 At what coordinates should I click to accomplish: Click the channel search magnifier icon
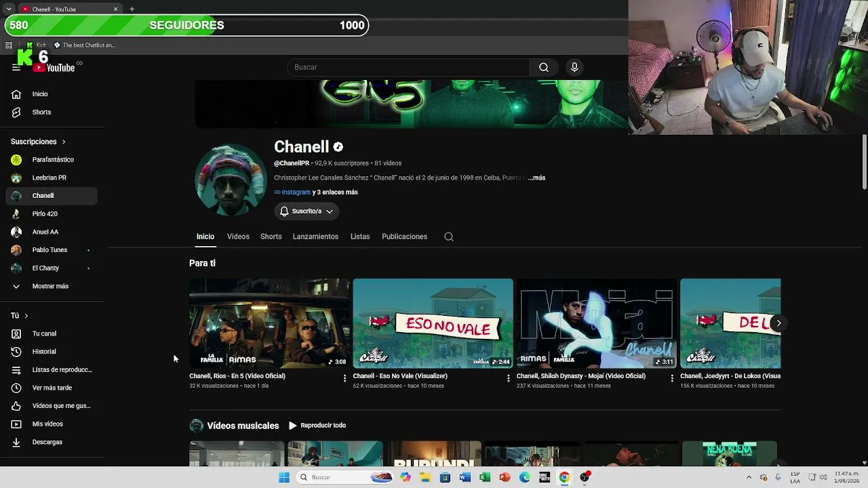(x=449, y=237)
